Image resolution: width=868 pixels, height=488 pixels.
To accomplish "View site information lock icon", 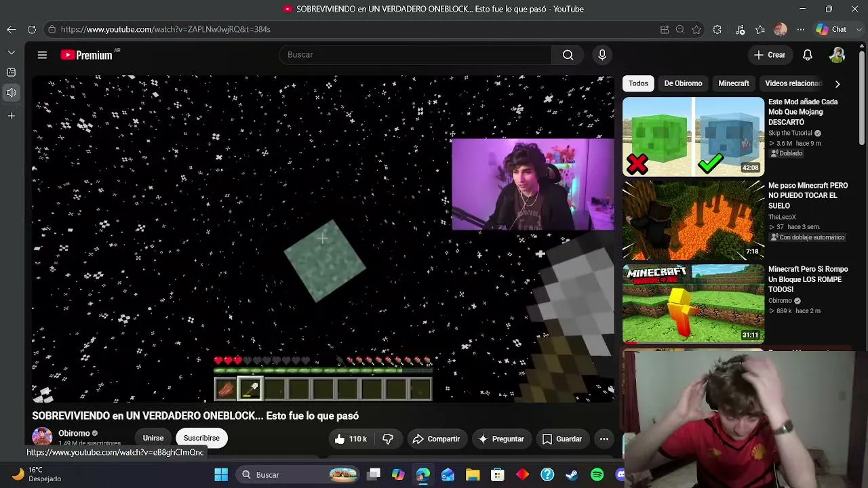I will [52, 29].
